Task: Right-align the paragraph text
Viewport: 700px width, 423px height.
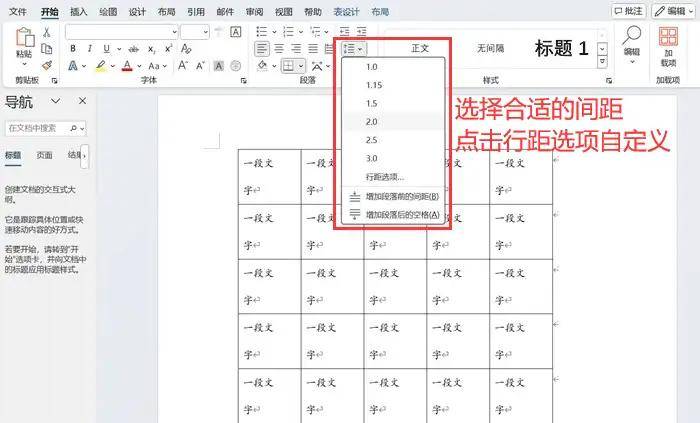Action: click(296, 49)
